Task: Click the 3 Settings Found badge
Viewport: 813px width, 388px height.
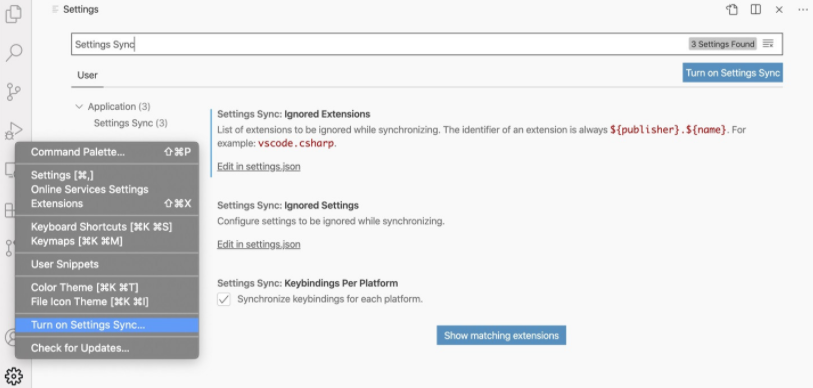Action: [x=722, y=44]
